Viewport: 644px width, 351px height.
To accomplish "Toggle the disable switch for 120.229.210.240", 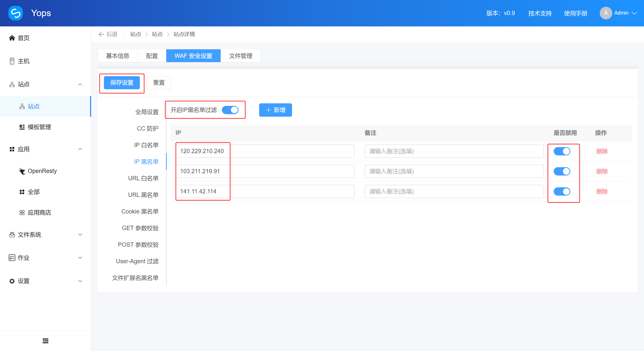I will click(x=562, y=151).
